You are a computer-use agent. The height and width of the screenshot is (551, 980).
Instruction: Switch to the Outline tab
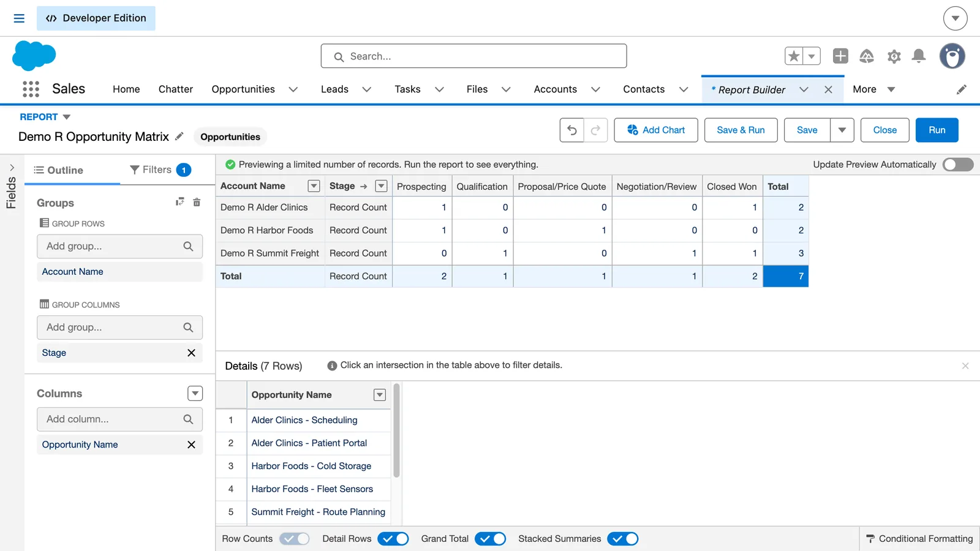click(x=58, y=170)
